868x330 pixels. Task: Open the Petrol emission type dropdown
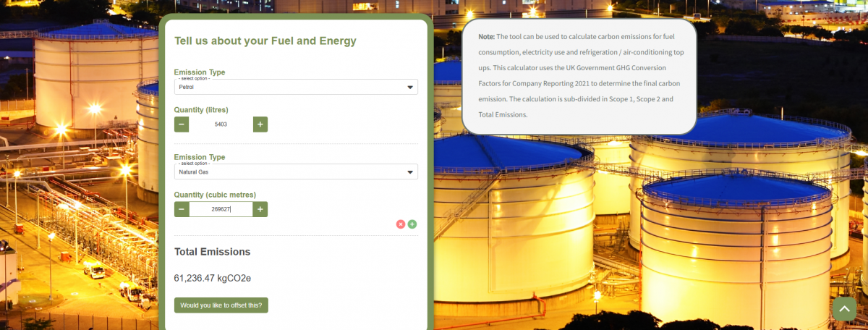[x=296, y=88]
